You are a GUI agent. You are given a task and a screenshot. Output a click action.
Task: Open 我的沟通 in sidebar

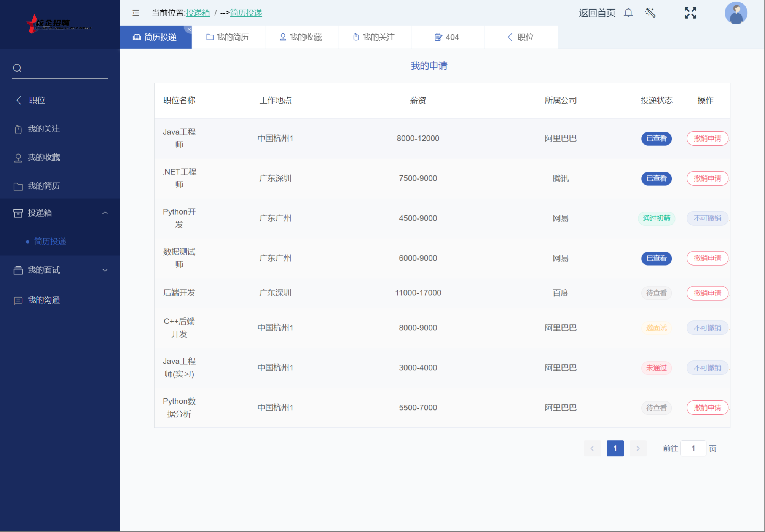44,300
